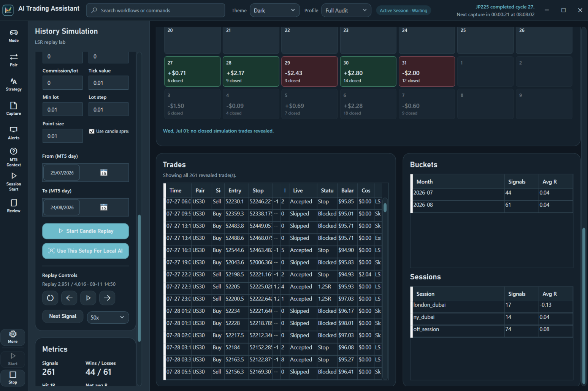Open the Profile dropdown
This screenshot has width=588, height=391.
[346, 10]
